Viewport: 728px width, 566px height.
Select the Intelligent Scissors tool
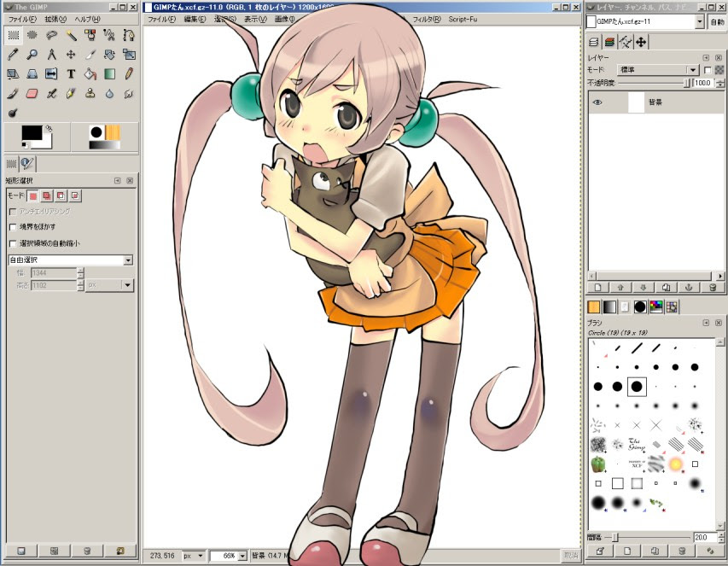tap(109, 35)
